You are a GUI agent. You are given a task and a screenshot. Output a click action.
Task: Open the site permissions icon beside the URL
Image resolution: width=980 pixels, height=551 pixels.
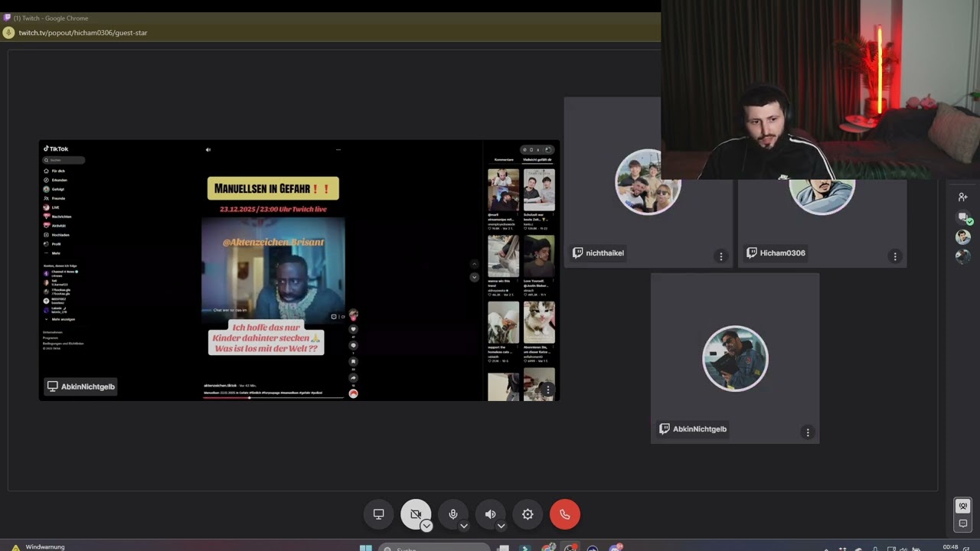coord(9,32)
